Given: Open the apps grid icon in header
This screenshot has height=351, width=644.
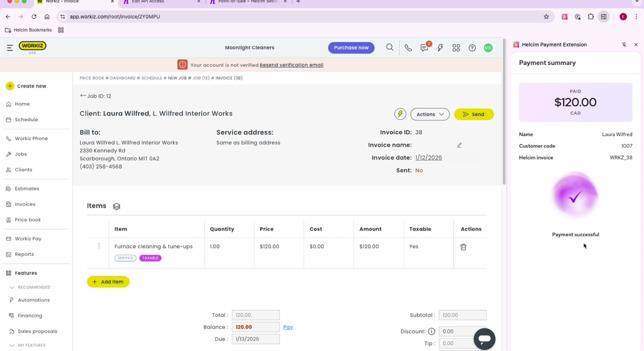Looking at the screenshot, I should coord(456,48).
